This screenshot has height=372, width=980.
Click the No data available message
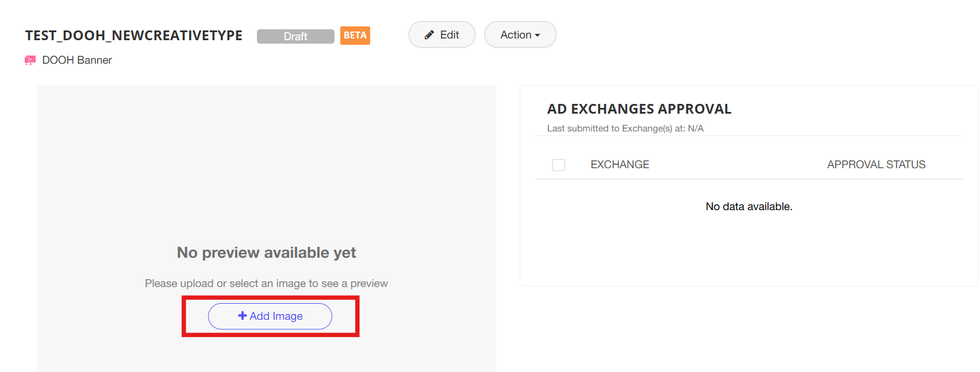749,207
